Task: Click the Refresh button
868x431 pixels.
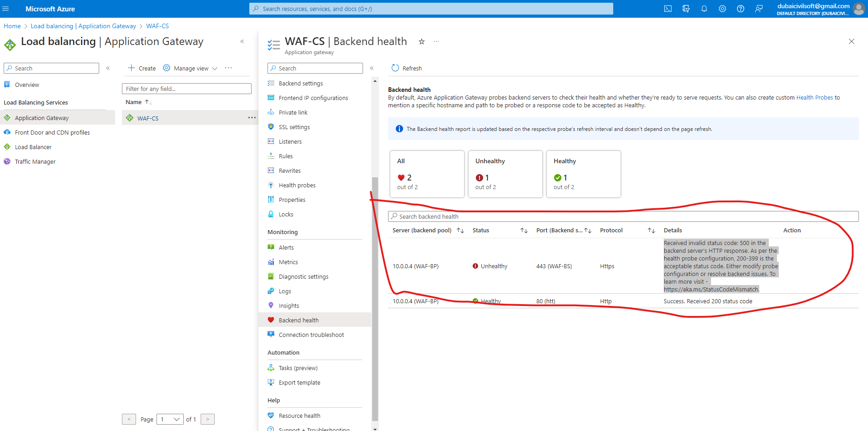Action: pyautogui.click(x=407, y=68)
